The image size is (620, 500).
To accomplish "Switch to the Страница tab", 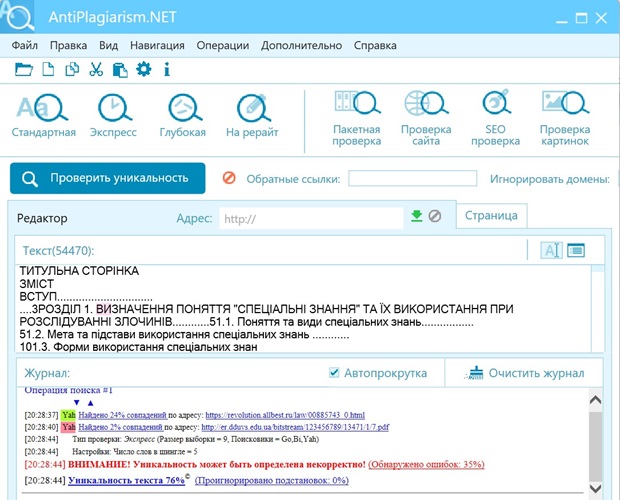I will 491,215.
